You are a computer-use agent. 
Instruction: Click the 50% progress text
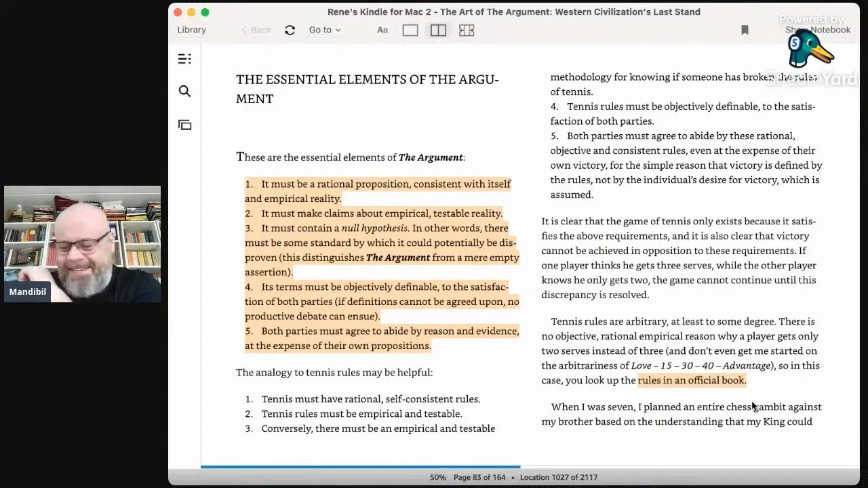(437, 477)
